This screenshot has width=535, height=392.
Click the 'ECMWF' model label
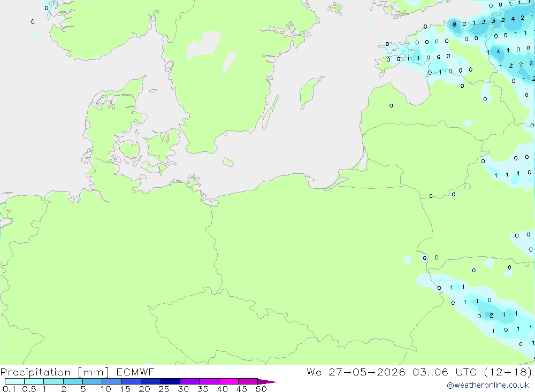[x=135, y=372]
